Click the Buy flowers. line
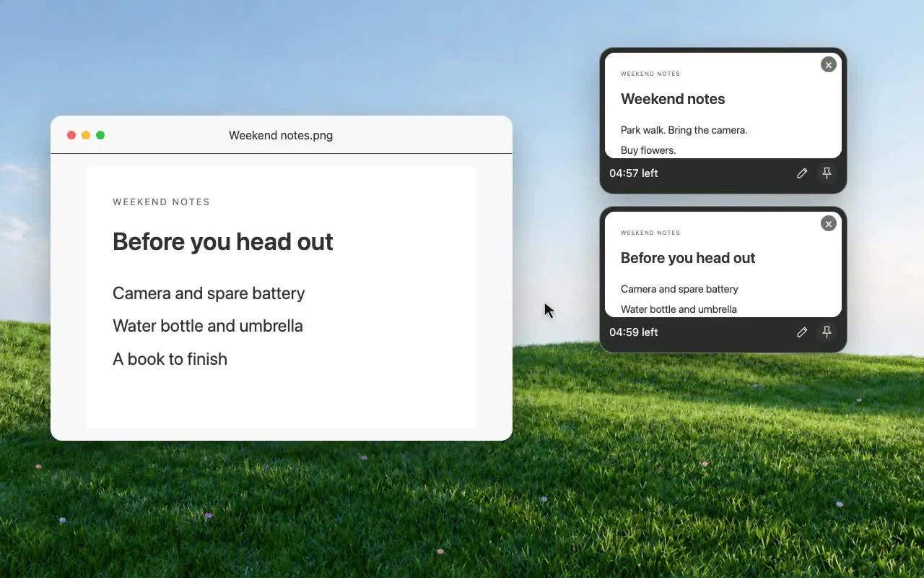The image size is (924, 578). [x=648, y=150]
